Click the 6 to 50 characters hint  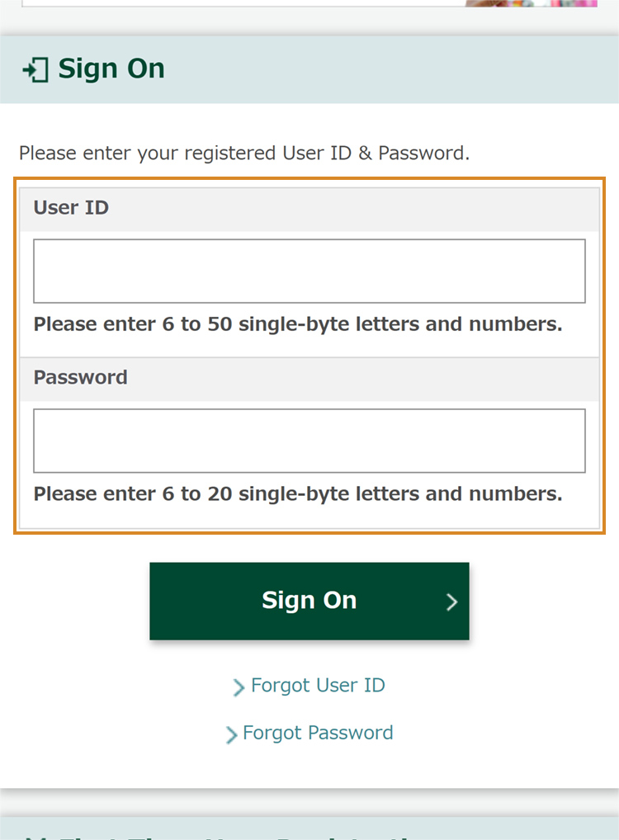click(x=297, y=324)
